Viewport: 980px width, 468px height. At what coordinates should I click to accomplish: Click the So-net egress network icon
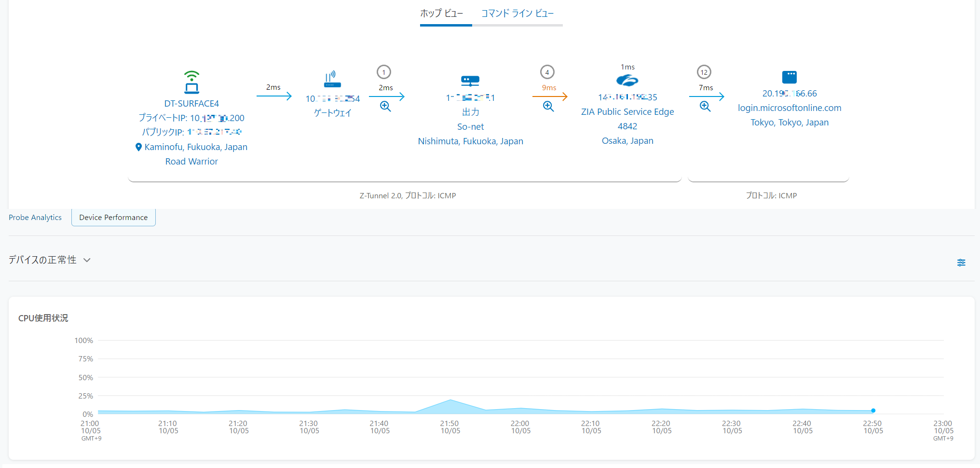[470, 81]
